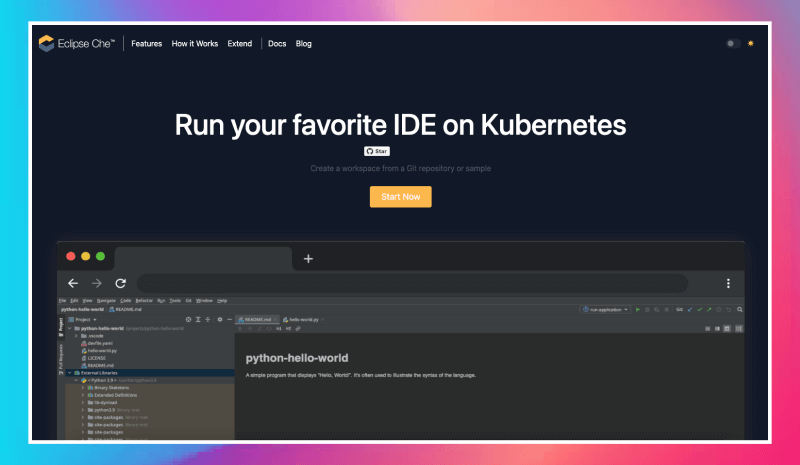Click the Expand All icon in Project panel
The width and height of the screenshot is (800, 465).
pos(198,320)
